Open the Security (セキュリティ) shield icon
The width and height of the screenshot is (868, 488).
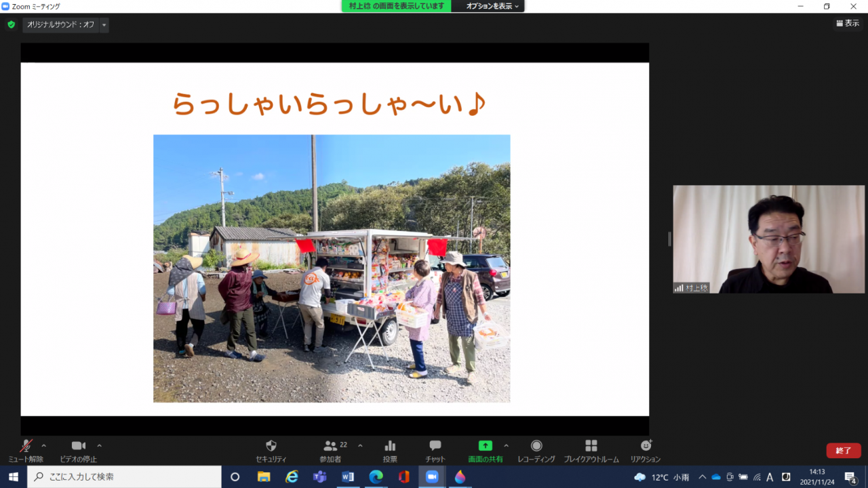pos(271,446)
